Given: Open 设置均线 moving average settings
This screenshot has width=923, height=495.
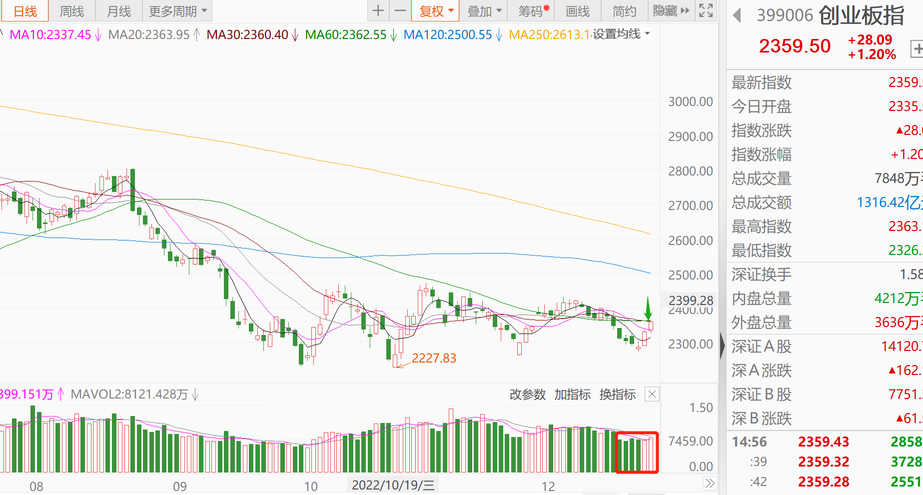Looking at the screenshot, I should (x=621, y=34).
